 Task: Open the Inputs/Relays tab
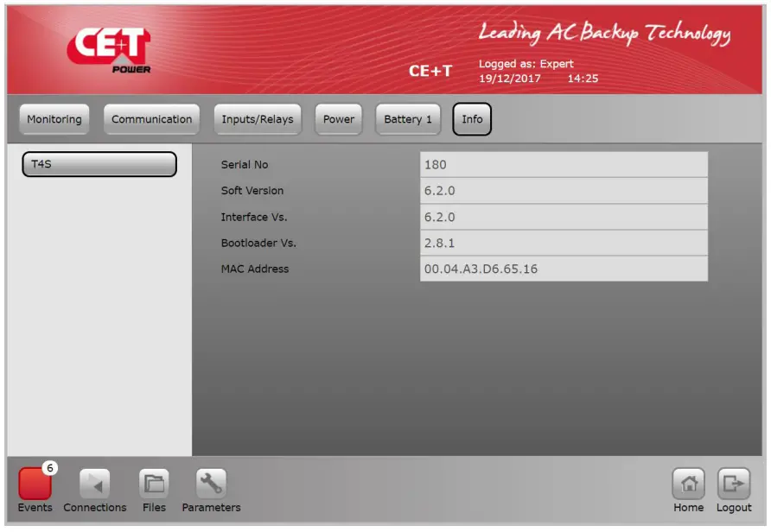[258, 119]
